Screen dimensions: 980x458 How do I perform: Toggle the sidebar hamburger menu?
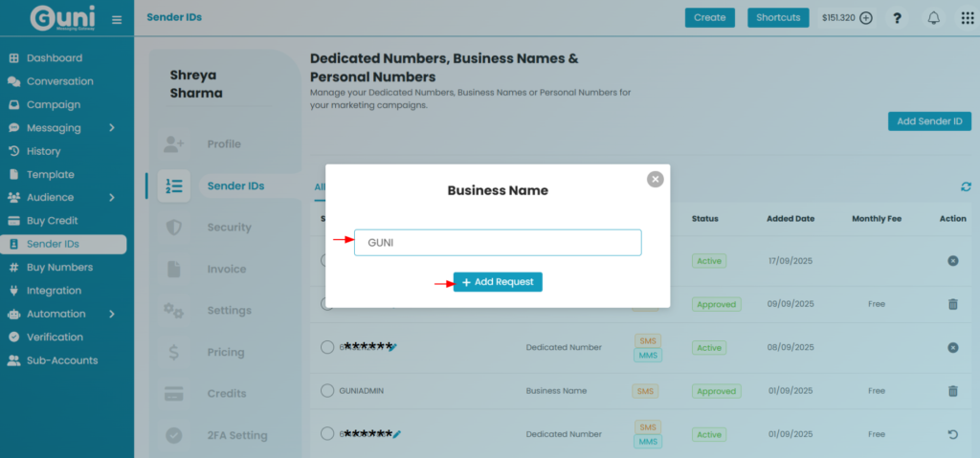[x=117, y=19]
